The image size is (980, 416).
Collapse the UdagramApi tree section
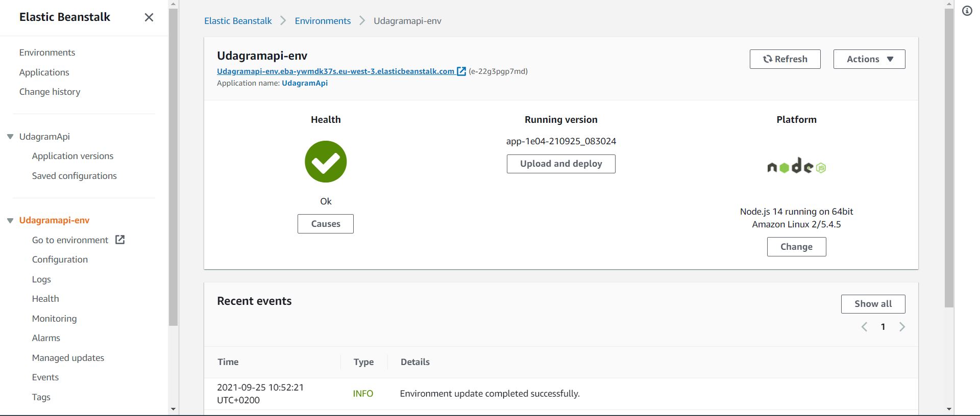(x=10, y=137)
